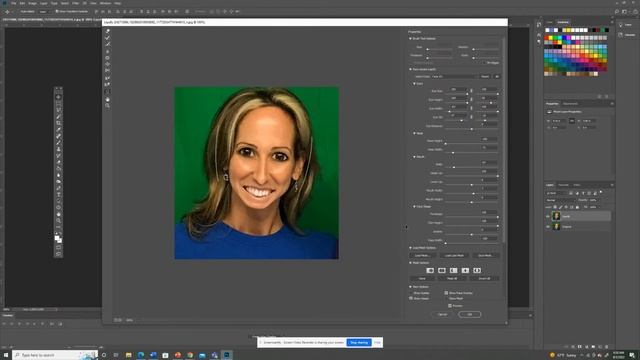
Task: Select the Face tool in Liquify
Action: (108, 91)
